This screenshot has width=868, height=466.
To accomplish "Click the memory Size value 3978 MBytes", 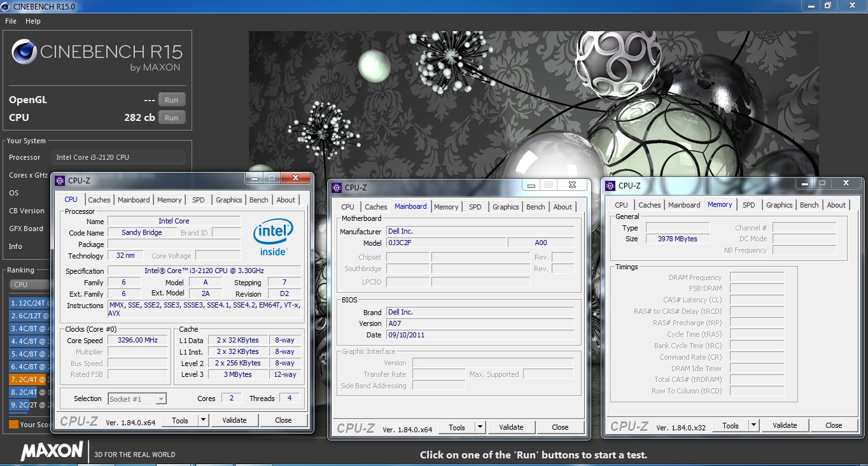I will 678,239.
